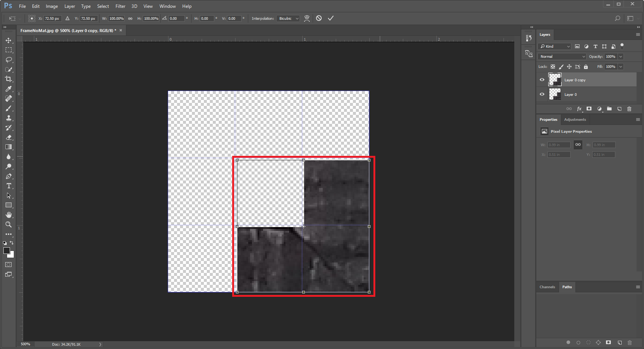Click the foreground color swatch

(6, 251)
